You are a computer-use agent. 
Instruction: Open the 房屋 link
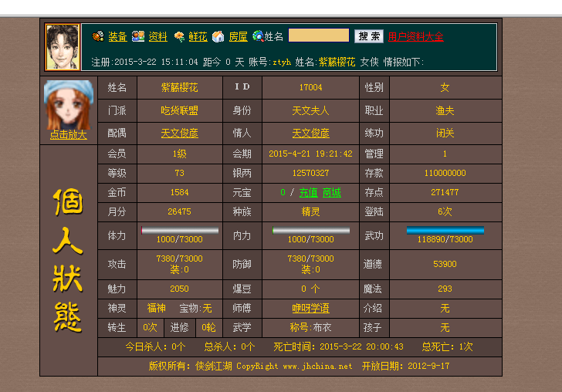pos(238,36)
